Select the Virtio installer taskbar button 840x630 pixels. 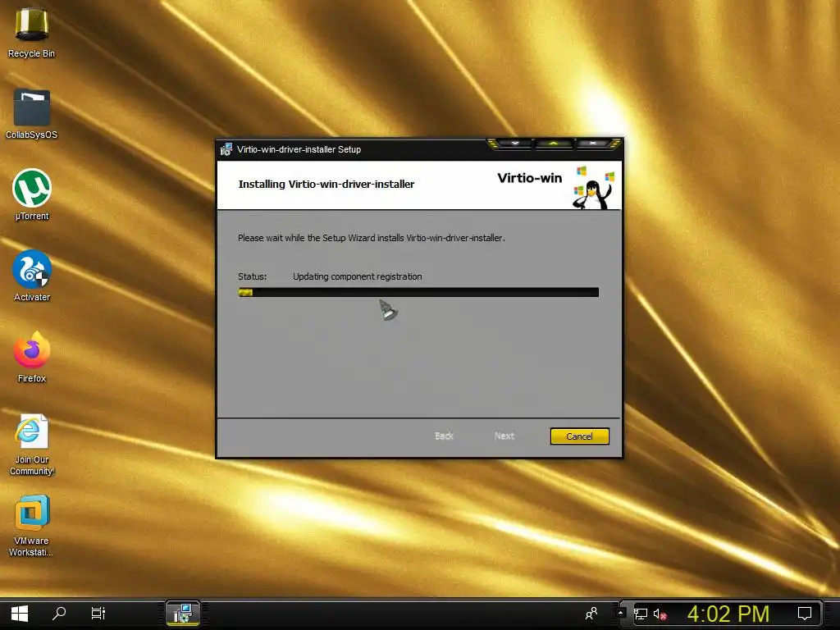(x=183, y=614)
